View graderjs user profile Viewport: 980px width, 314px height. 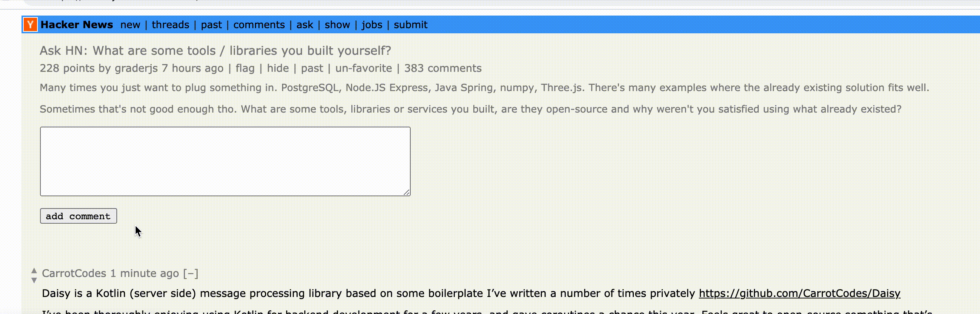tap(136, 68)
